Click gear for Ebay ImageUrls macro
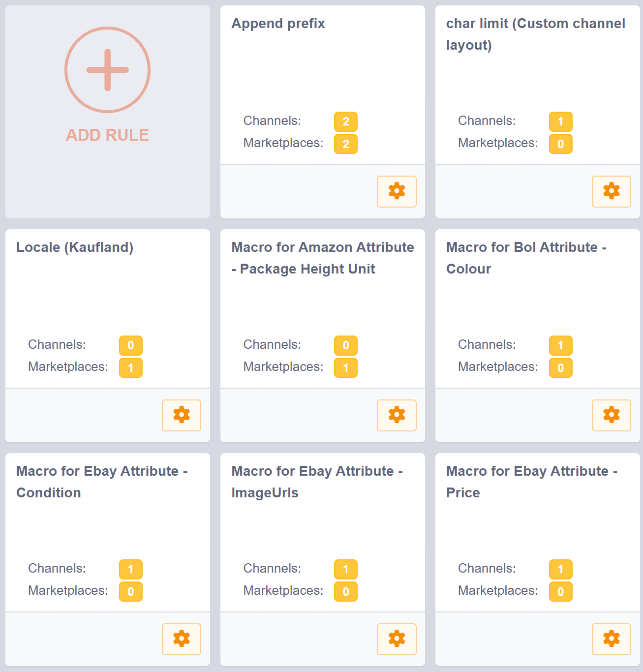Image resolution: width=643 pixels, height=672 pixels. coord(397,639)
